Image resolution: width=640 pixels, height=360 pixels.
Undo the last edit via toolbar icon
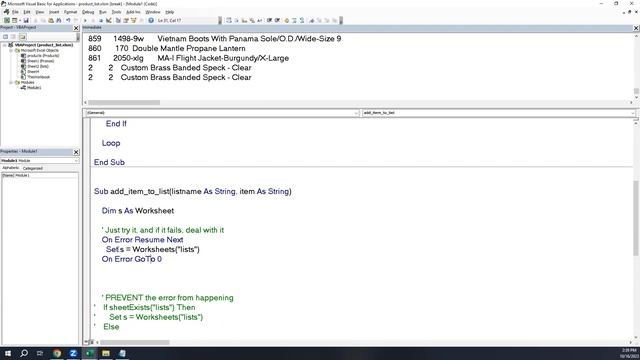pyautogui.click(x=68, y=20)
